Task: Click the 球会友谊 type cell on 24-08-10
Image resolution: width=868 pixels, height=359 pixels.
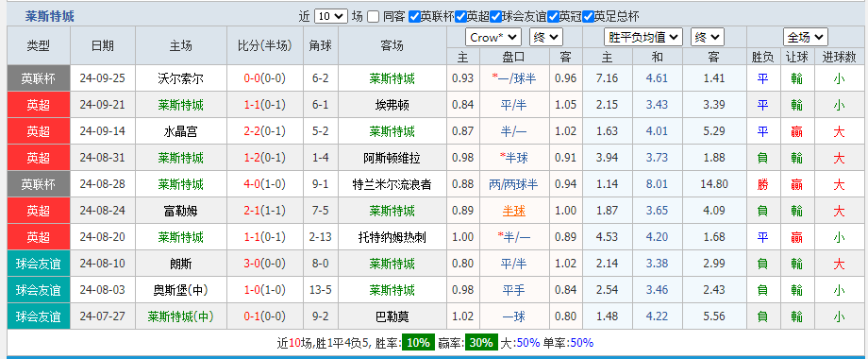Action: (x=39, y=265)
